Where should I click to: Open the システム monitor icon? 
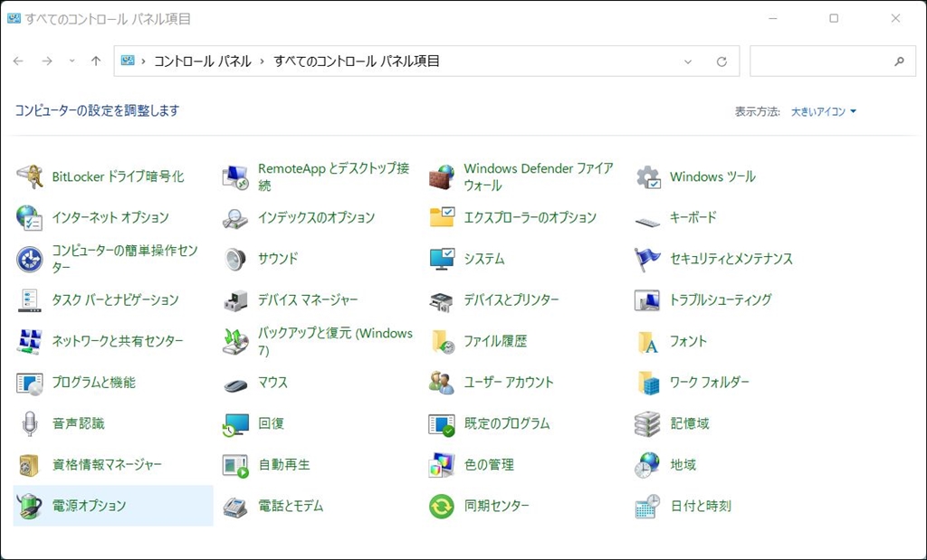pos(442,259)
